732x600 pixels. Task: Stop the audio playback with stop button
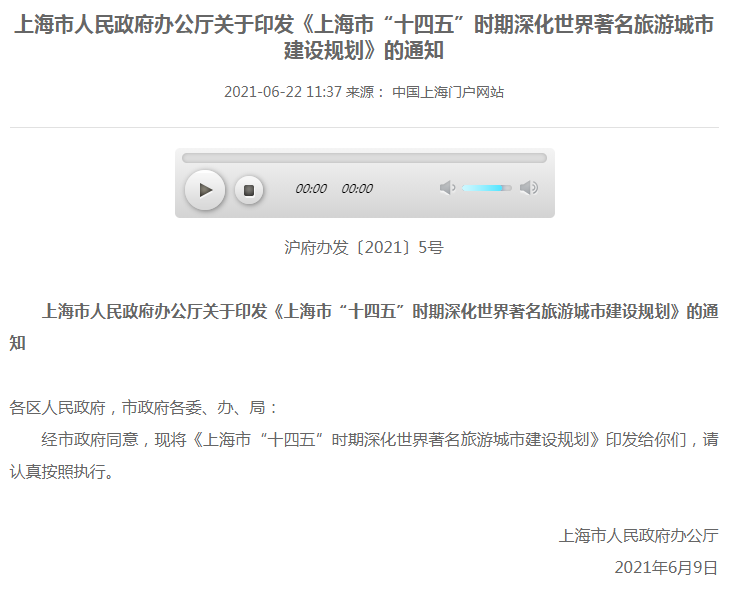pyautogui.click(x=249, y=190)
